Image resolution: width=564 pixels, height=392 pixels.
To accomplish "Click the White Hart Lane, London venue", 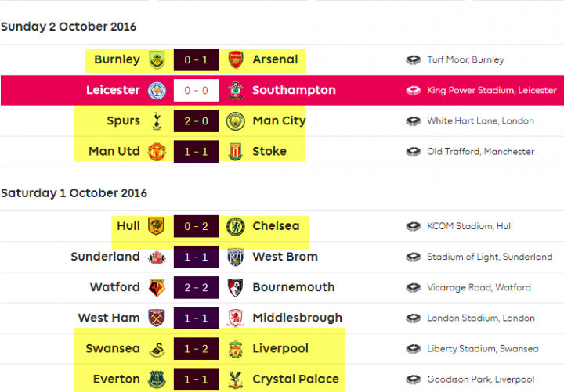I will click(480, 121).
